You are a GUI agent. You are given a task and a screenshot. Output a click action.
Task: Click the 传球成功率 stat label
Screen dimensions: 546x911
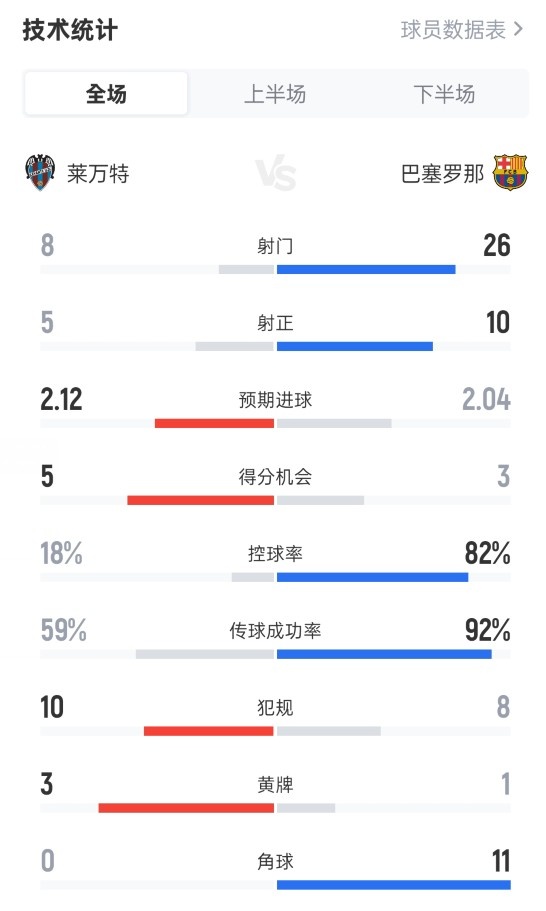point(275,630)
